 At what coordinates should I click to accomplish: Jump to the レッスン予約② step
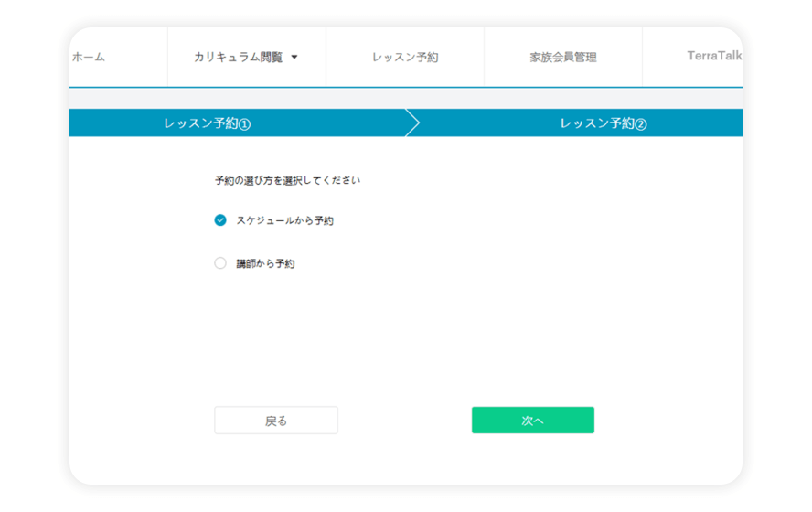tap(603, 123)
